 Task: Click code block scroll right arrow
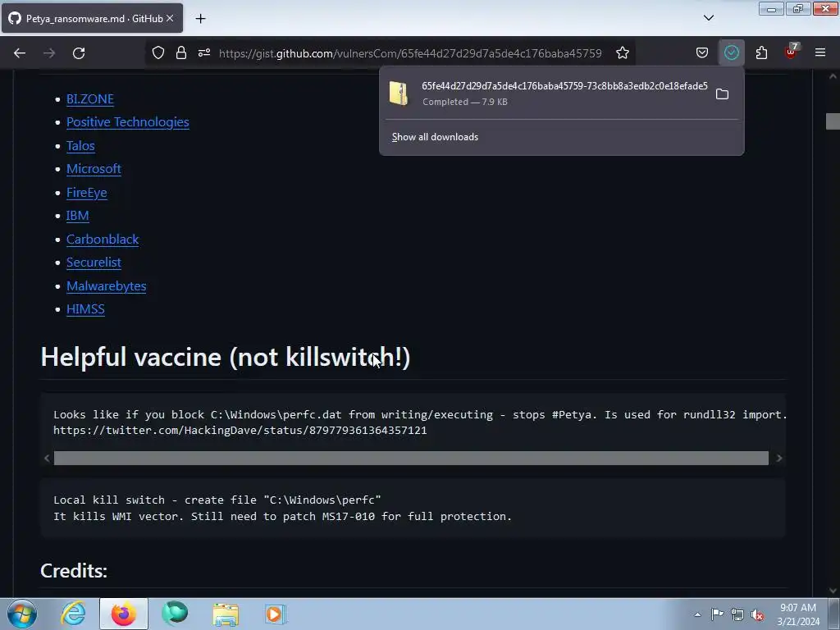click(x=779, y=458)
